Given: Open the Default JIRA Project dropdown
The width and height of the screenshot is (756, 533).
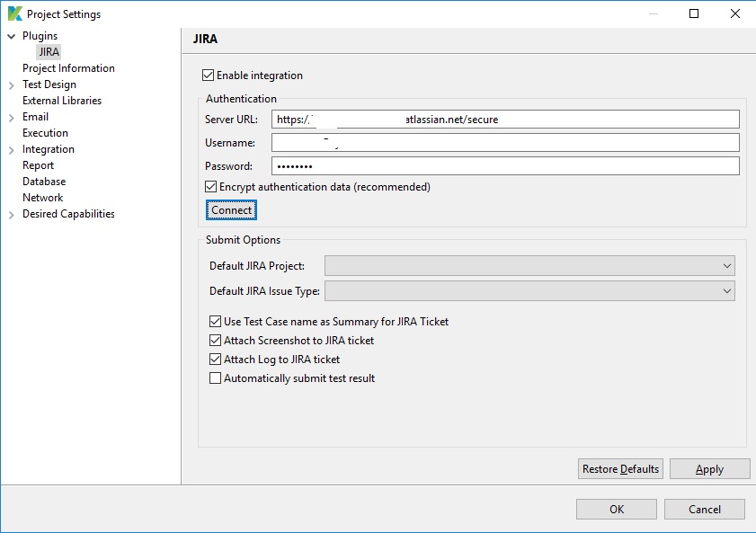Looking at the screenshot, I should pos(726,266).
